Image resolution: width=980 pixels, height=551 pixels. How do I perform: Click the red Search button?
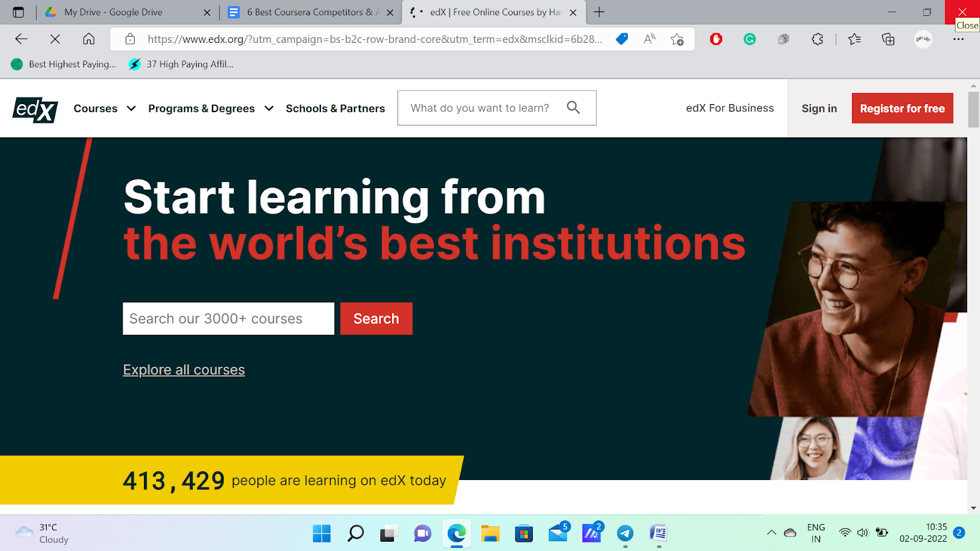pos(376,318)
